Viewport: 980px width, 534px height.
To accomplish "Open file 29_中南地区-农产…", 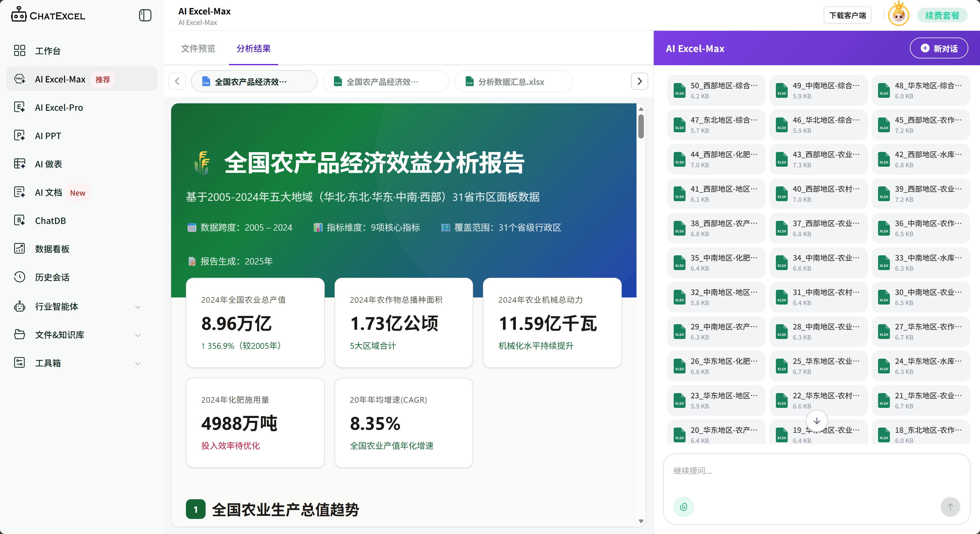I will tap(716, 331).
